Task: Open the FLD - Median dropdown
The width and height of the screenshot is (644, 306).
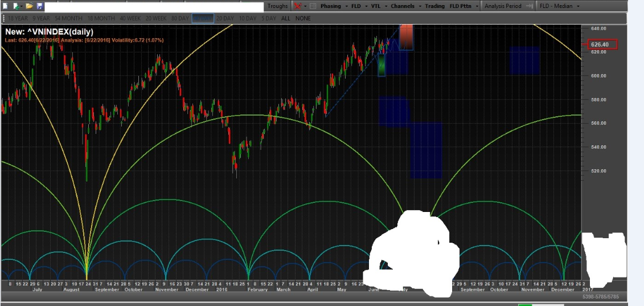Action: (578, 6)
